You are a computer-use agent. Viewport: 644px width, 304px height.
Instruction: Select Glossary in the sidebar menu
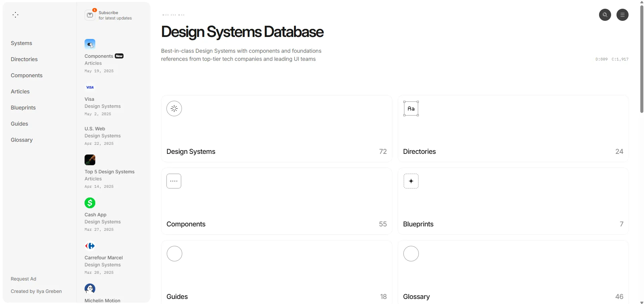coord(21,140)
